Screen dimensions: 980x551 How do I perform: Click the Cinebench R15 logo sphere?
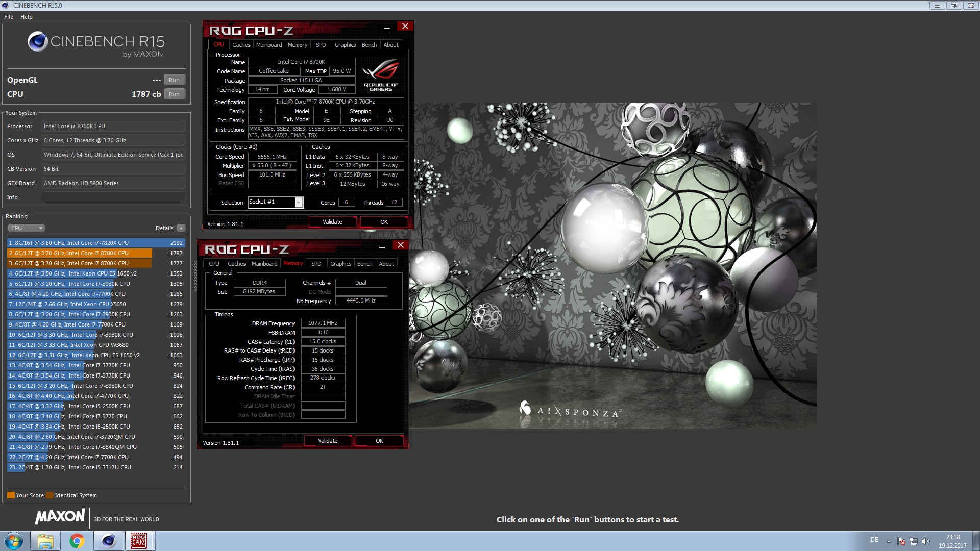[x=38, y=41]
